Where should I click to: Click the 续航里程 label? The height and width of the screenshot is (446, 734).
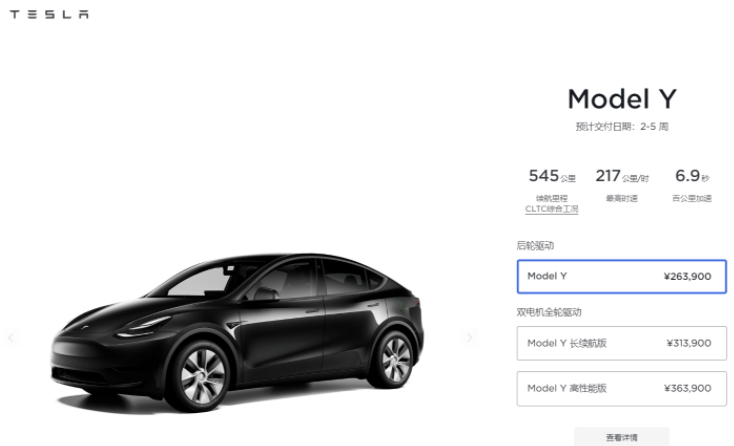pos(551,198)
